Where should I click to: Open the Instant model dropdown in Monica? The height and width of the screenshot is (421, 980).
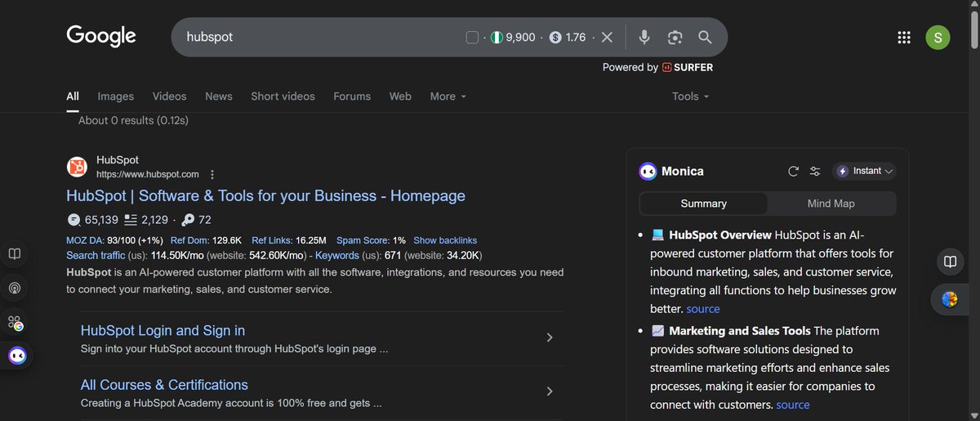[865, 171]
